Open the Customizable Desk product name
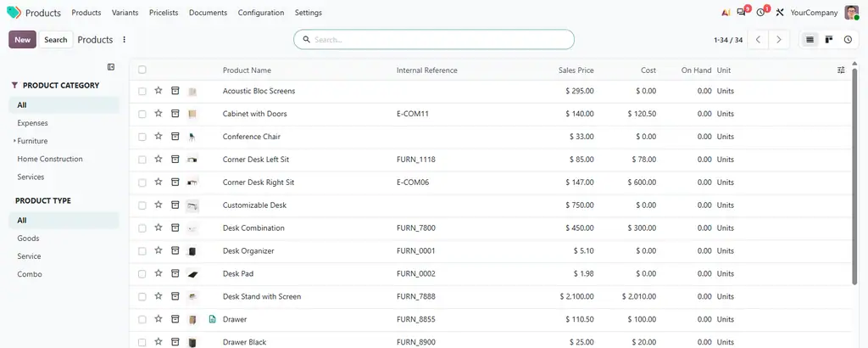The image size is (868, 348). tap(254, 205)
